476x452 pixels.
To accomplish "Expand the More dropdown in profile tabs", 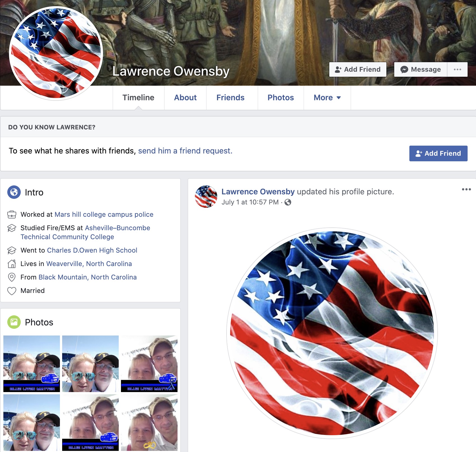I will tap(327, 97).
